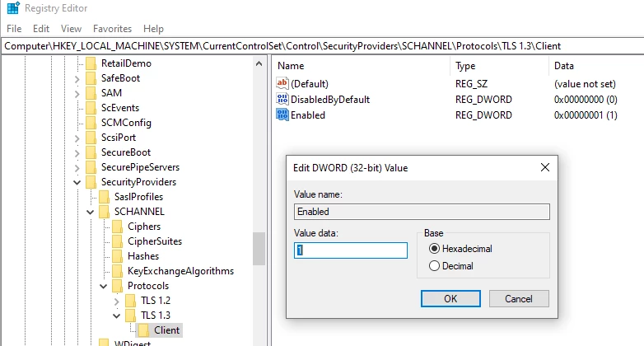Open the Favorites menu
This screenshot has height=346, width=644.
point(112,29)
